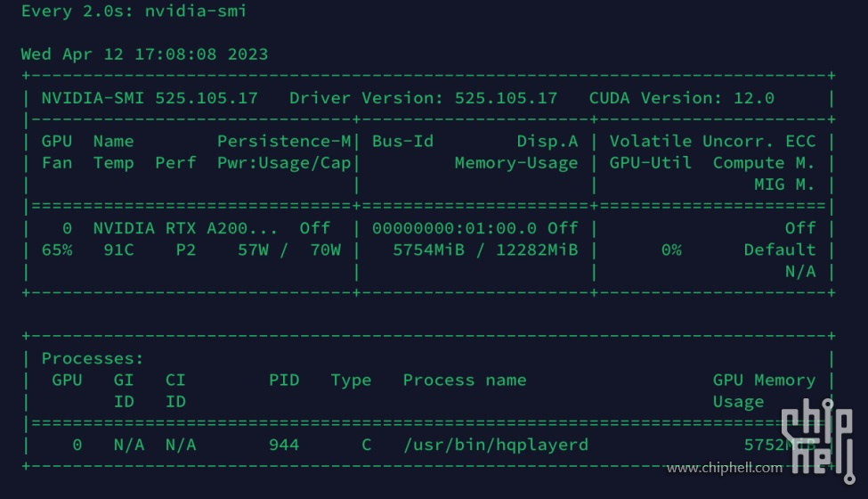Click the 'Persistence-M' column header

(x=284, y=141)
